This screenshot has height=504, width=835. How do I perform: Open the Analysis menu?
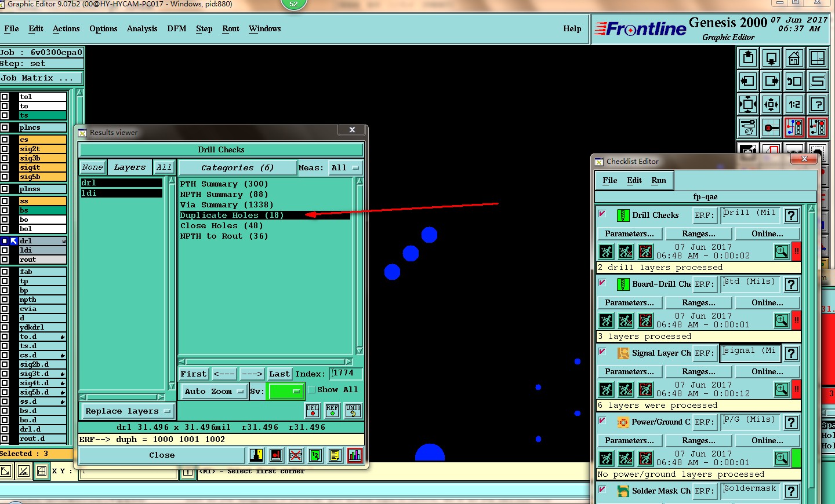[142, 28]
